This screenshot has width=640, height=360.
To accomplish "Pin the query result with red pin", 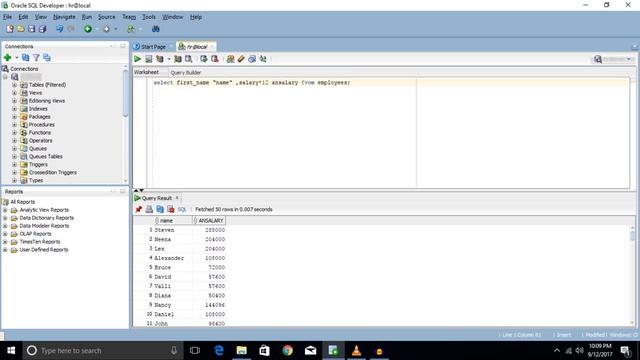I will click(139, 209).
